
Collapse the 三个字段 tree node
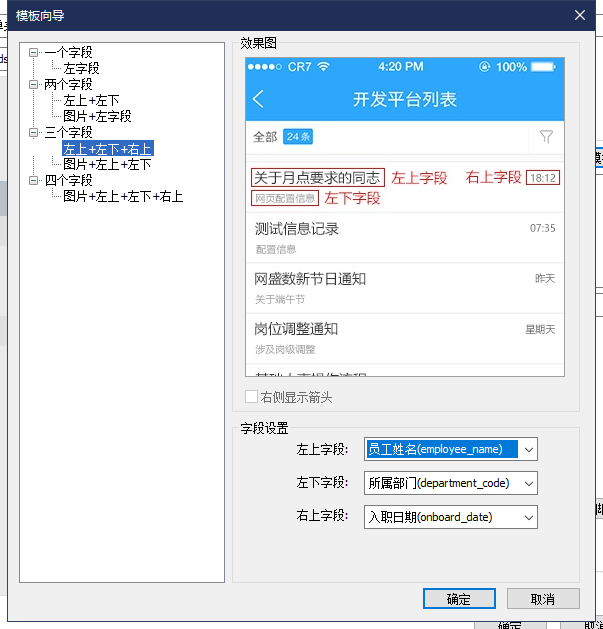(34, 132)
